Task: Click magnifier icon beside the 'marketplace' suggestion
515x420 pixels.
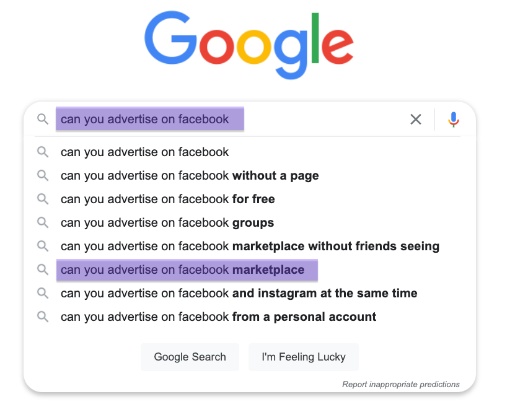Action: click(43, 269)
